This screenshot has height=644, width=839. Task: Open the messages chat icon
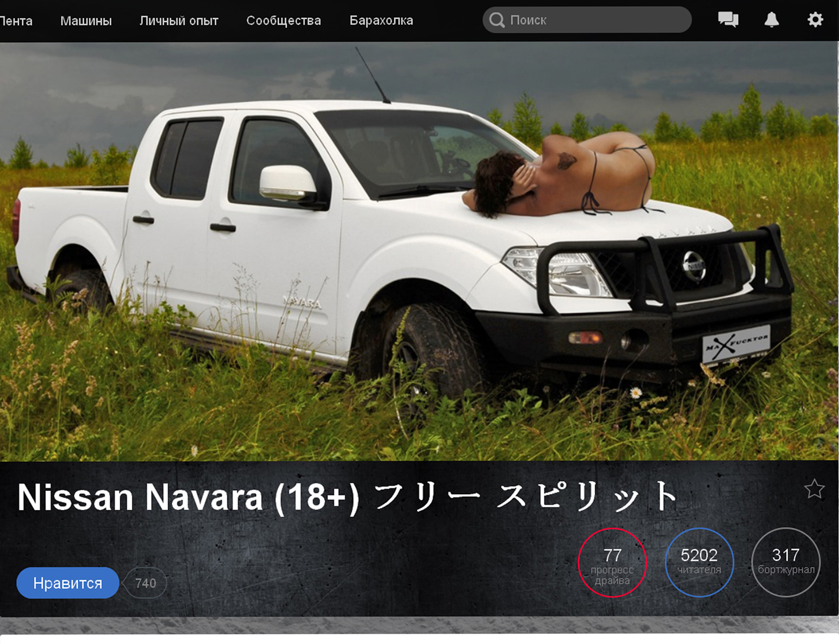click(728, 20)
